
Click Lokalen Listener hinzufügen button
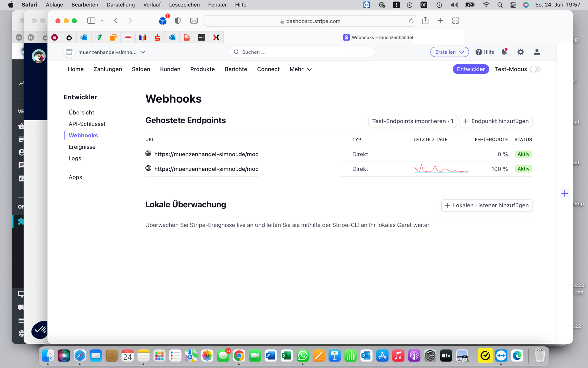(486, 205)
